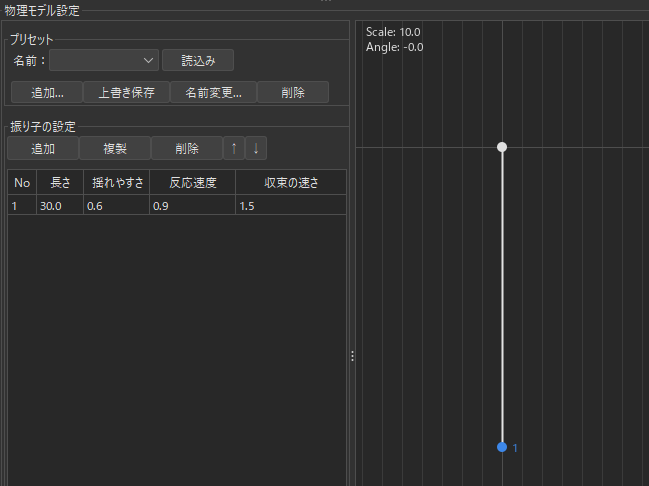Image resolution: width=649 pixels, height=486 pixels.
Task: Click the vertical panel splitter handle
Action: point(352,356)
